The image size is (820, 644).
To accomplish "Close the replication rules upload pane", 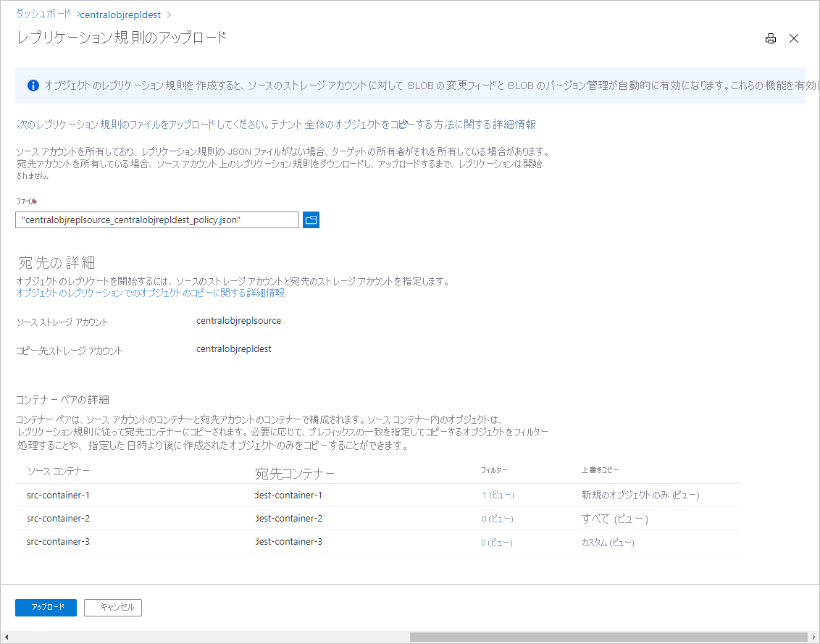I will 794,38.
